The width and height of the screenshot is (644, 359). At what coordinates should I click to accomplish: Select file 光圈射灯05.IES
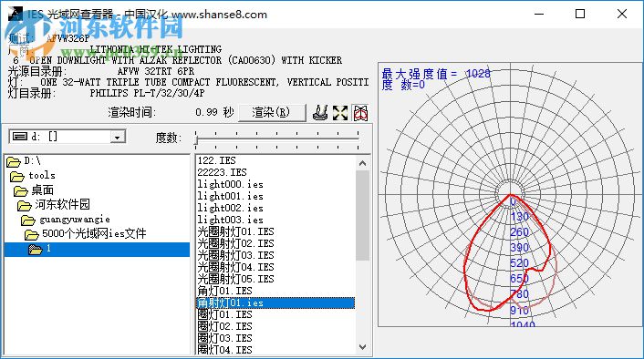click(x=235, y=279)
